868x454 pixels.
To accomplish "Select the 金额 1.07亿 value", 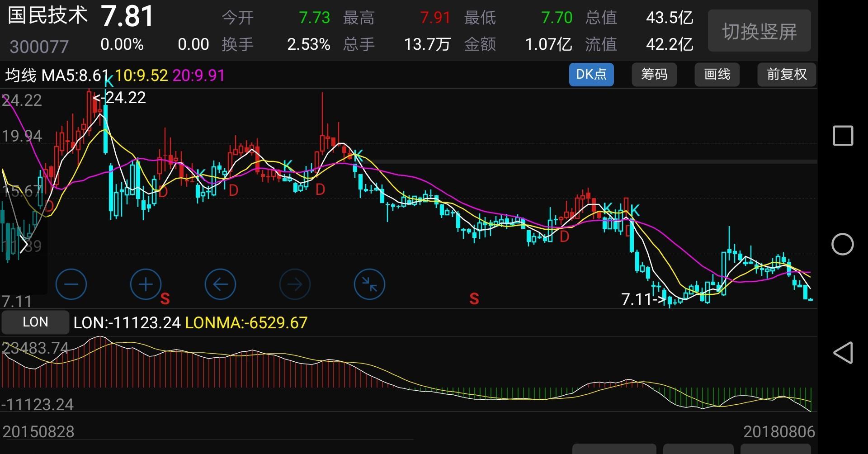I will tap(548, 44).
